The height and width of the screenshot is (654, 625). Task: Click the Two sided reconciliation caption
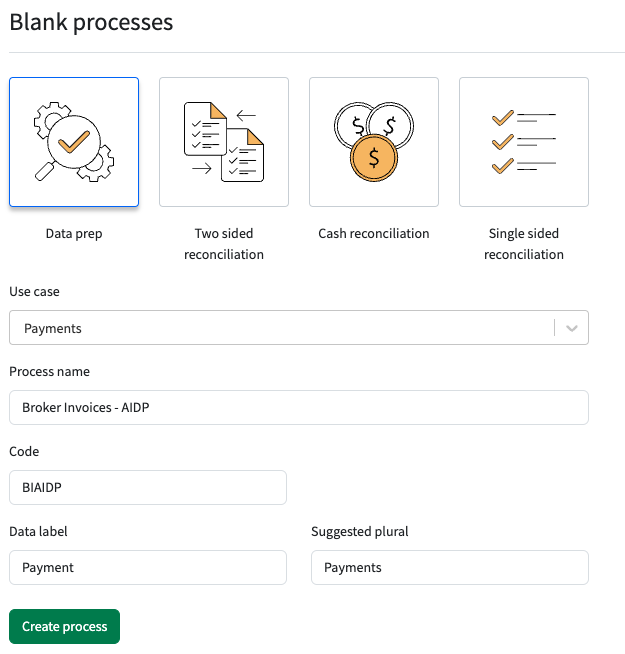[x=224, y=244]
